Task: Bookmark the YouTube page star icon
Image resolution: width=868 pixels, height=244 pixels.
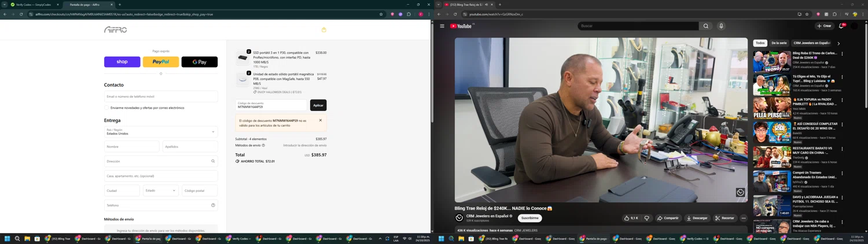Action: [x=807, y=14]
